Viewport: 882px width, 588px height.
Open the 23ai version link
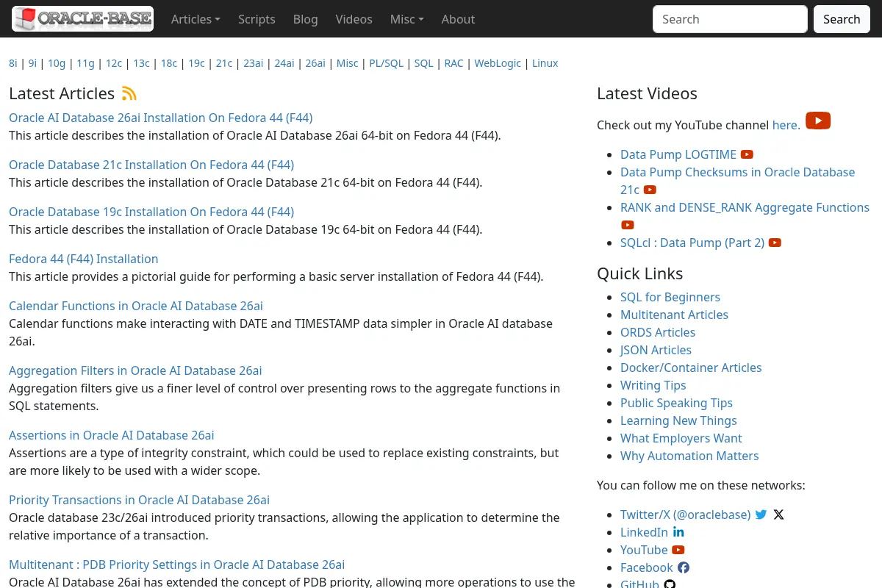pyautogui.click(x=253, y=63)
